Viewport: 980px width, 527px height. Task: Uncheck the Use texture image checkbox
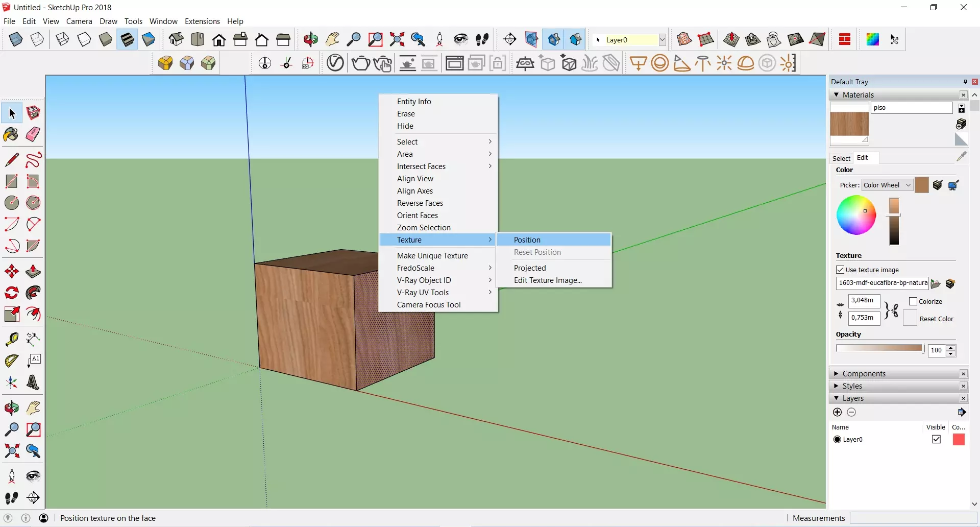[x=841, y=270]
